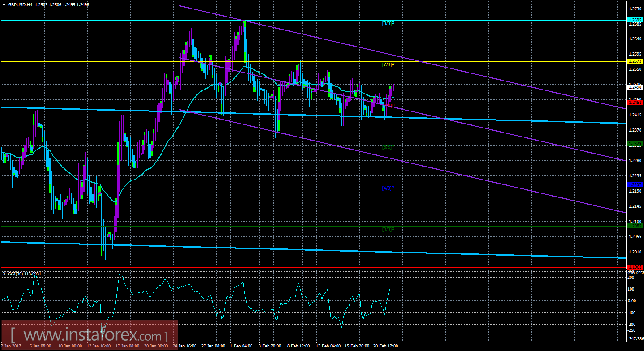This screenshot has width=644, height=351.
Task: Open the www.instaforex.com watermark link
Action: [89, 335]
